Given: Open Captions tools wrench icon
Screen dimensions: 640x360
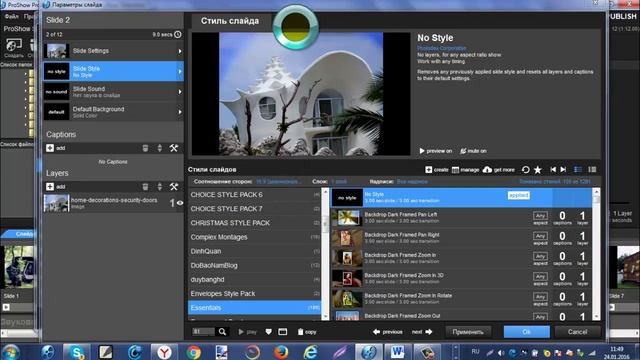Looking at the screenshot, I should coord(174,148).
